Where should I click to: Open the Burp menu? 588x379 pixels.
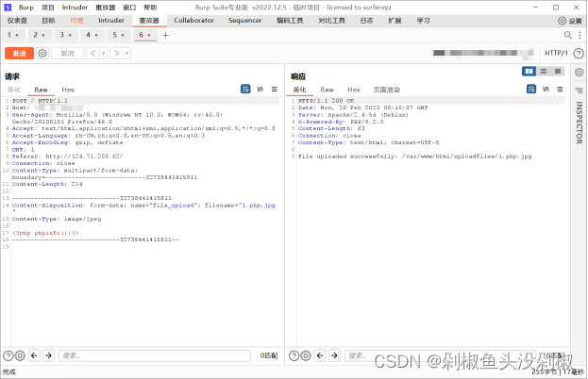[26, 8]
